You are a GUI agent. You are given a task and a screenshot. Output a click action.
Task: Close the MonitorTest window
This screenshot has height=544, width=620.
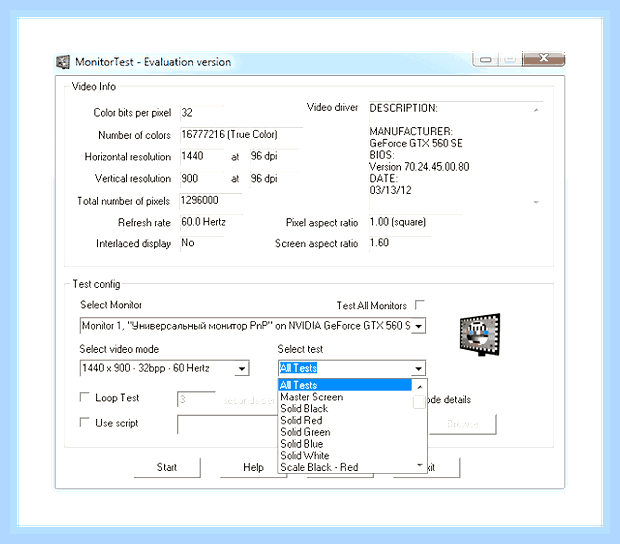pyautogui.click(x=544, y=59)
